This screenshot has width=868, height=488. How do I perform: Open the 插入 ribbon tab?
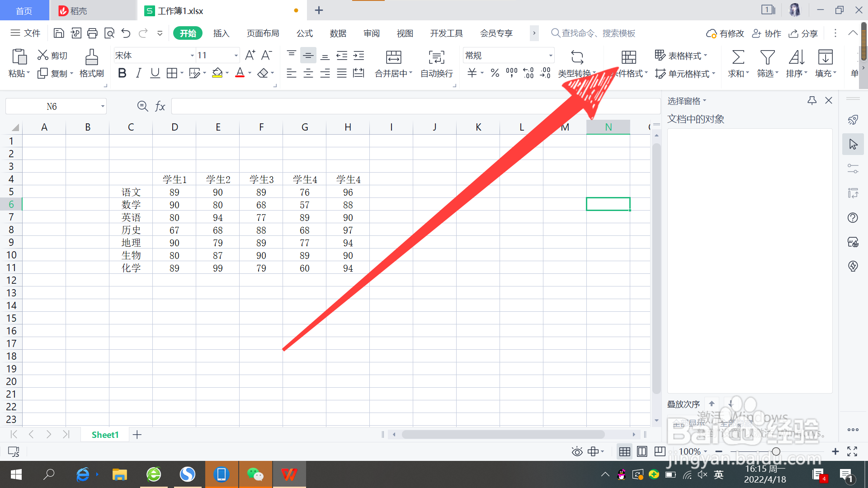click(x=221, y=33)
